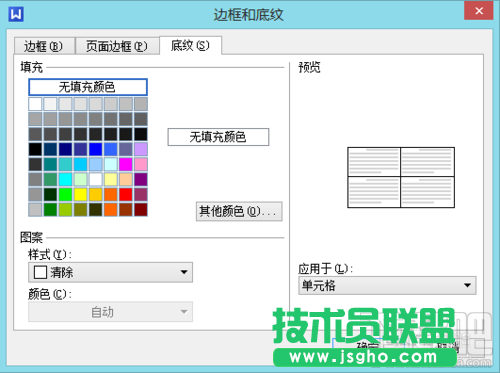Pick the pink fill swatch

click(x=141, y=164)
